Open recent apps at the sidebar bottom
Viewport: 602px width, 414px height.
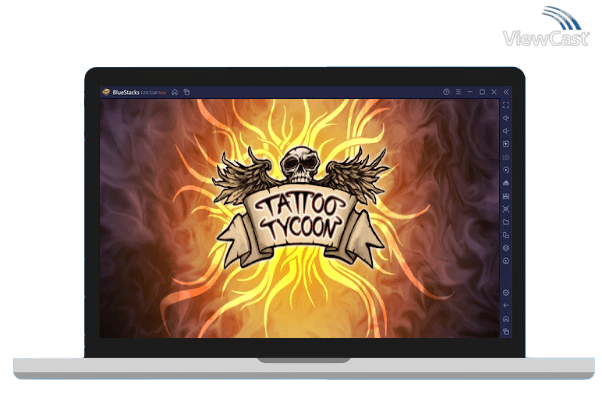click(506, 331)
